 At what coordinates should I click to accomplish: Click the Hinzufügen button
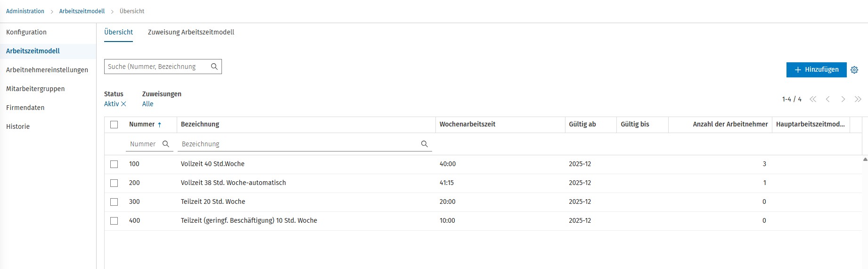[816, 70]
